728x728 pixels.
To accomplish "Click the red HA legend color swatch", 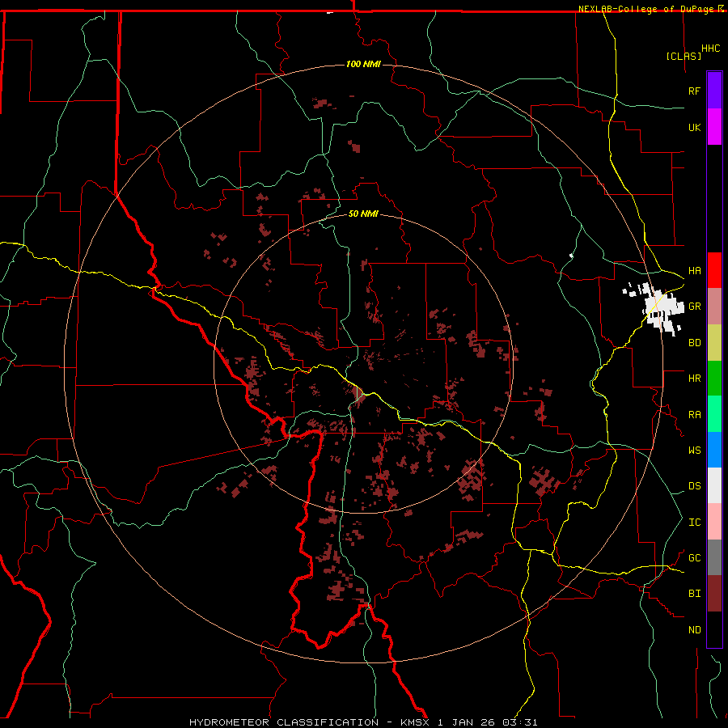I will click(x=714, y=270).
